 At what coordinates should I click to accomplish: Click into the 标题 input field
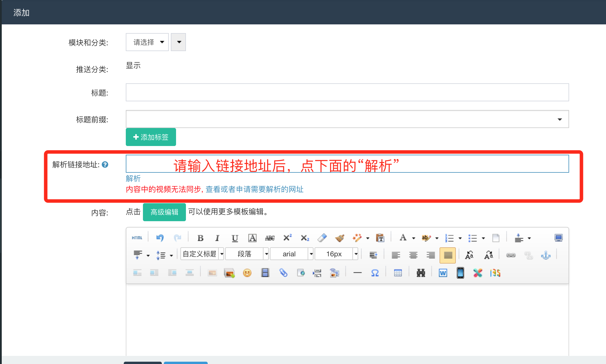tap(347, 92)
